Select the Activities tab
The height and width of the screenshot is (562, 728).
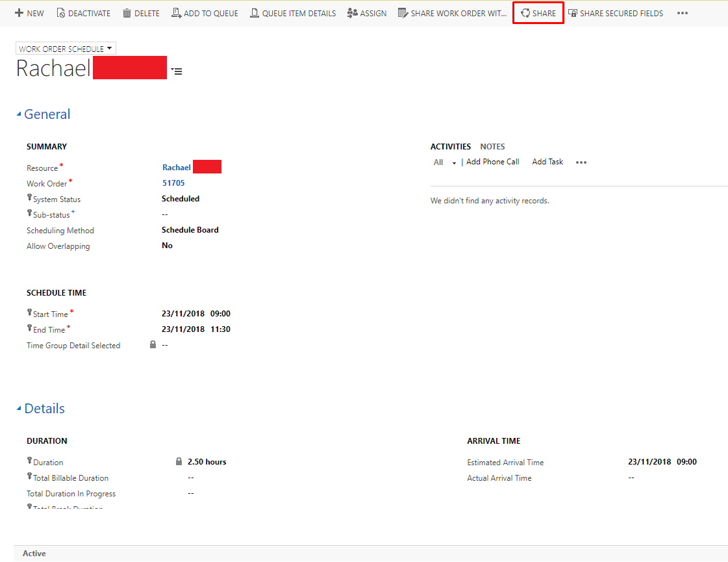pyautogui.click(x=450, y=147)
